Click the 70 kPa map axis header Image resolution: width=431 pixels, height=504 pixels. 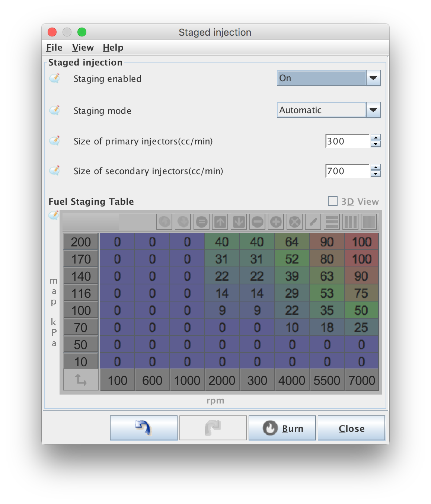click(x=81, y=328)
